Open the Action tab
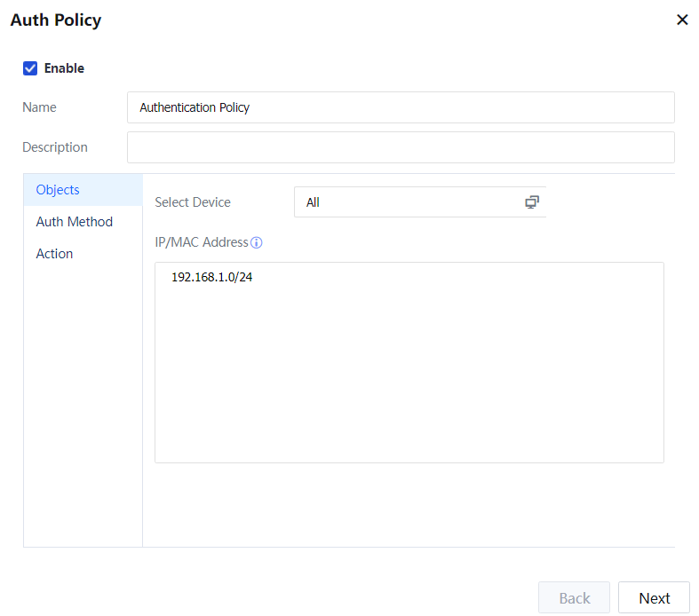Viewport: 699px width, 616px height. pyautogui.click(x=54, y=254)
